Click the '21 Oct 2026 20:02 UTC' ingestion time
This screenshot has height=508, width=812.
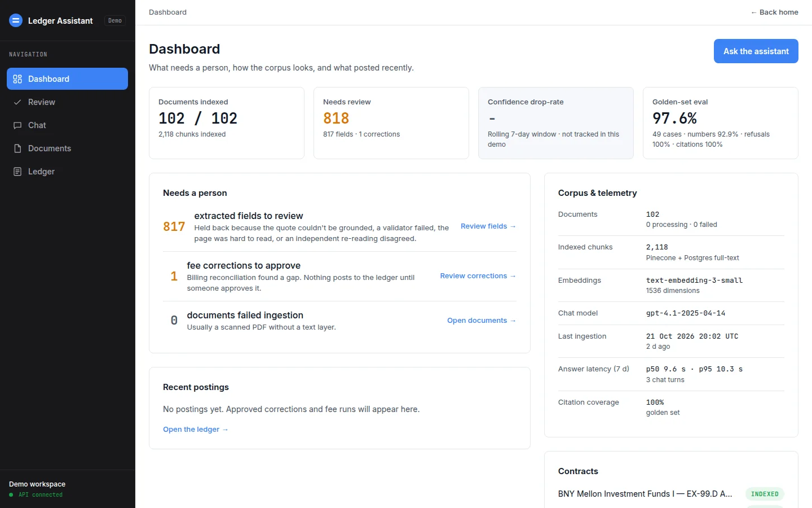pyautogui.click(x=692, y=336)
